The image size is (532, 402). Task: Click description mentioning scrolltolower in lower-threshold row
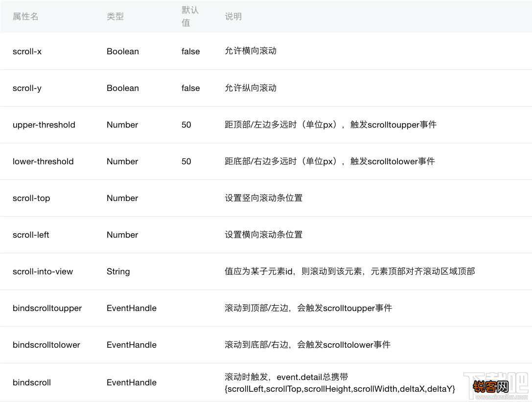(x=330, y=161)
